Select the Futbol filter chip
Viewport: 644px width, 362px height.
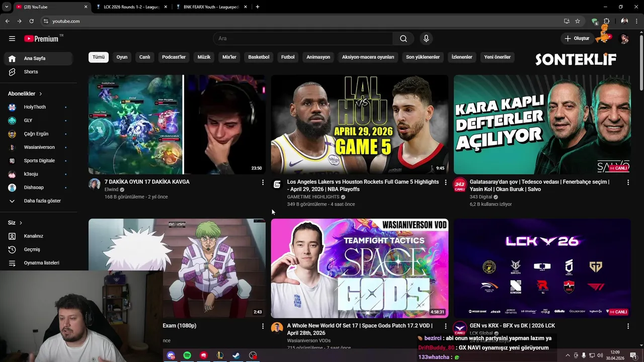point(288,57)
